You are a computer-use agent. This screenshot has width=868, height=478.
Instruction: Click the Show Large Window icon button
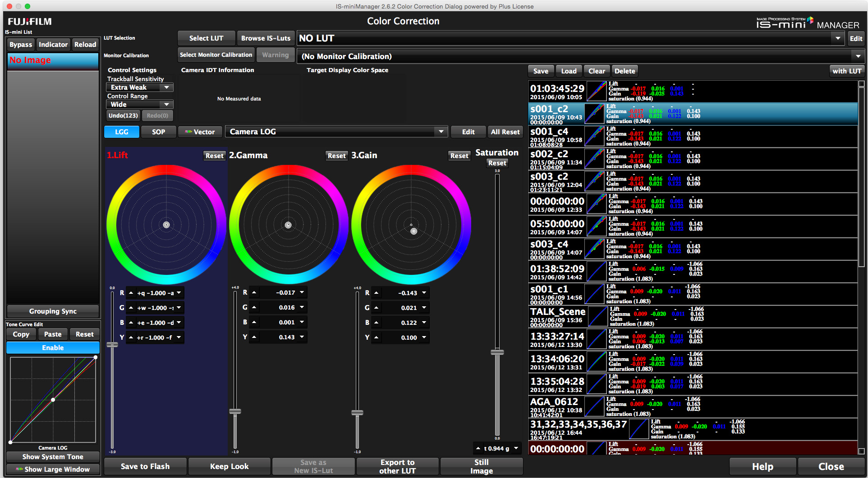click(x=53, y=469)
